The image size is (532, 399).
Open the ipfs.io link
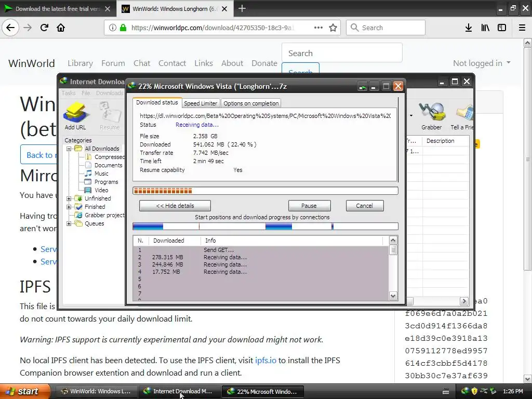(x=265, y=361)
